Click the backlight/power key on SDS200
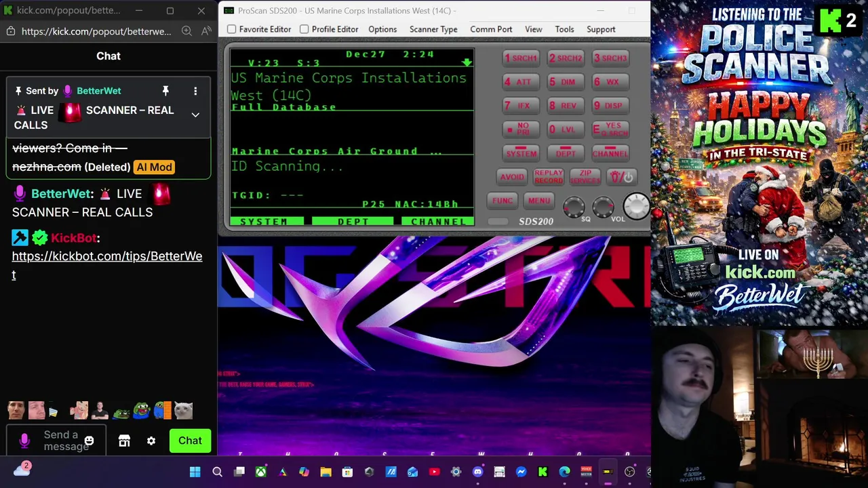The height and width of the screenshot is (488, 868). click(621, 177)
